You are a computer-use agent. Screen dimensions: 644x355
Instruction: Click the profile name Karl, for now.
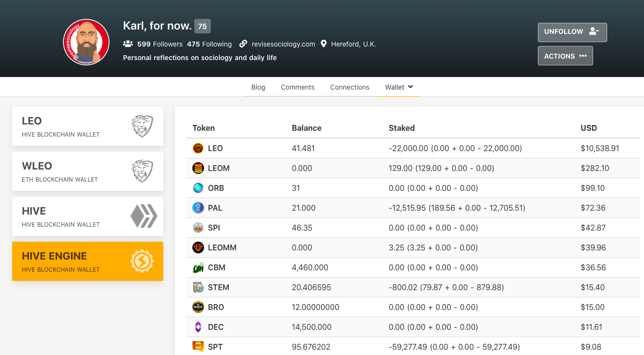point(157,26)
